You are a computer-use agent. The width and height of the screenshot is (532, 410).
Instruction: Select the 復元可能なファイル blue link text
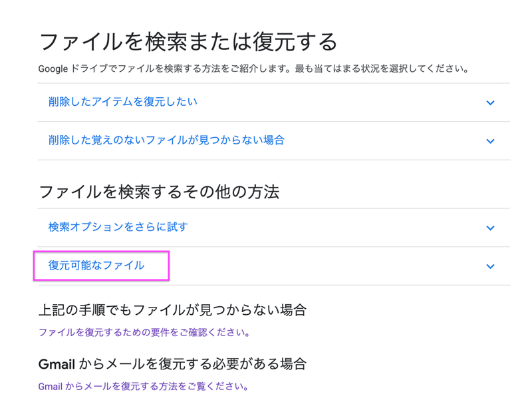click(x=92, y=265)
